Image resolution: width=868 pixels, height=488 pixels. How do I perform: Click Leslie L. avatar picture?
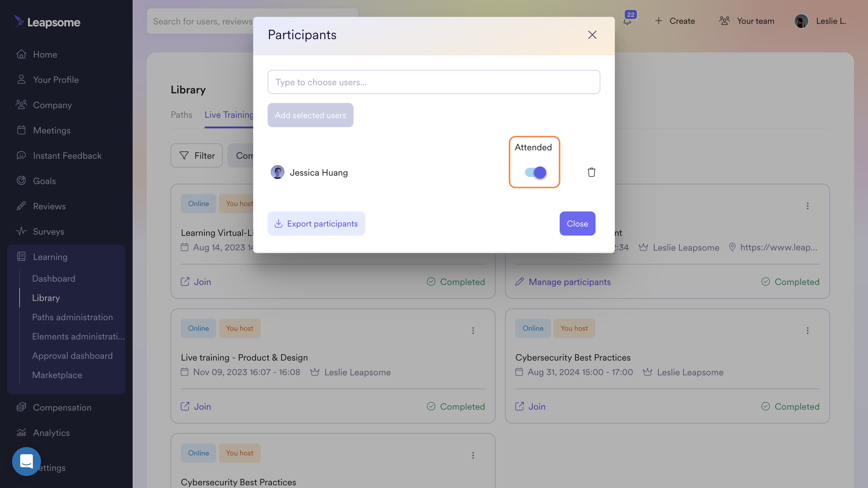click(x=801, y=21)
